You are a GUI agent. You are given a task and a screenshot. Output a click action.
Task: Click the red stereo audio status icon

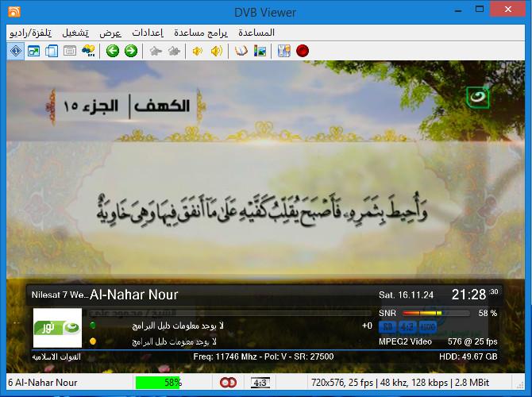pyautogui.click(x=228, y=383)
